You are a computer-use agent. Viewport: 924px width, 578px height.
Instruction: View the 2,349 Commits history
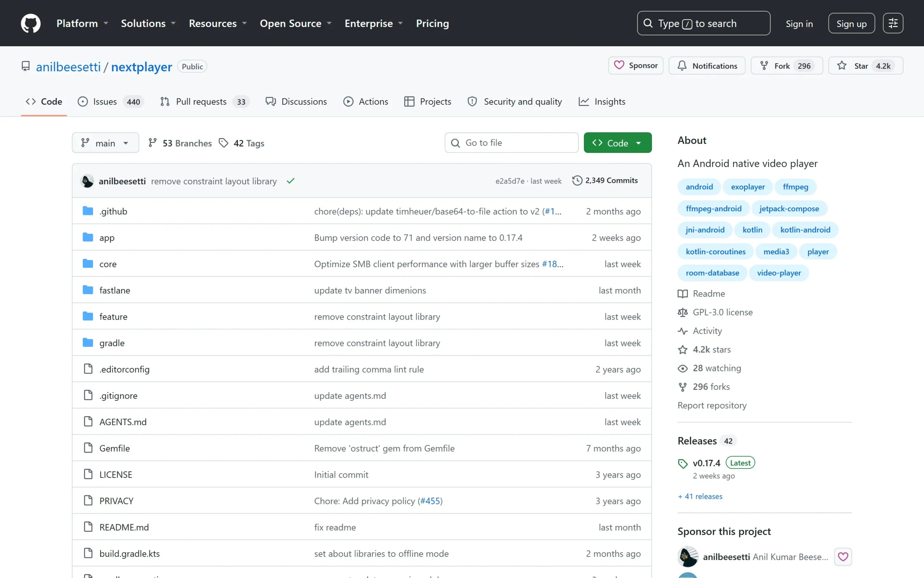(x=605, y=180)
